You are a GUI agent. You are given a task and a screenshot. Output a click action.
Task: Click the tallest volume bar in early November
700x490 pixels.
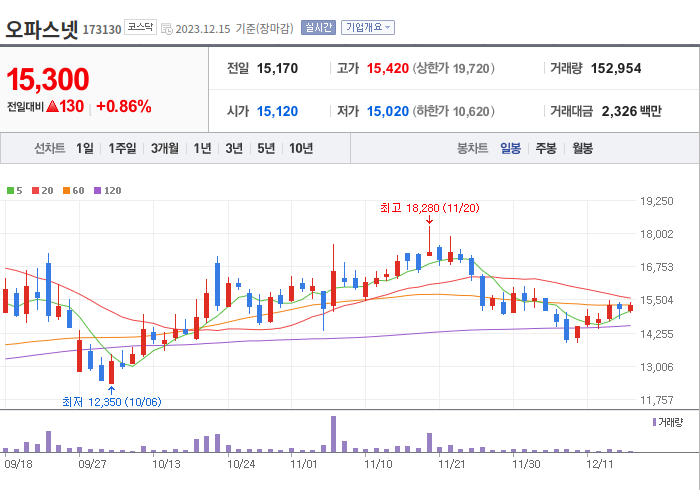[333, 434]
